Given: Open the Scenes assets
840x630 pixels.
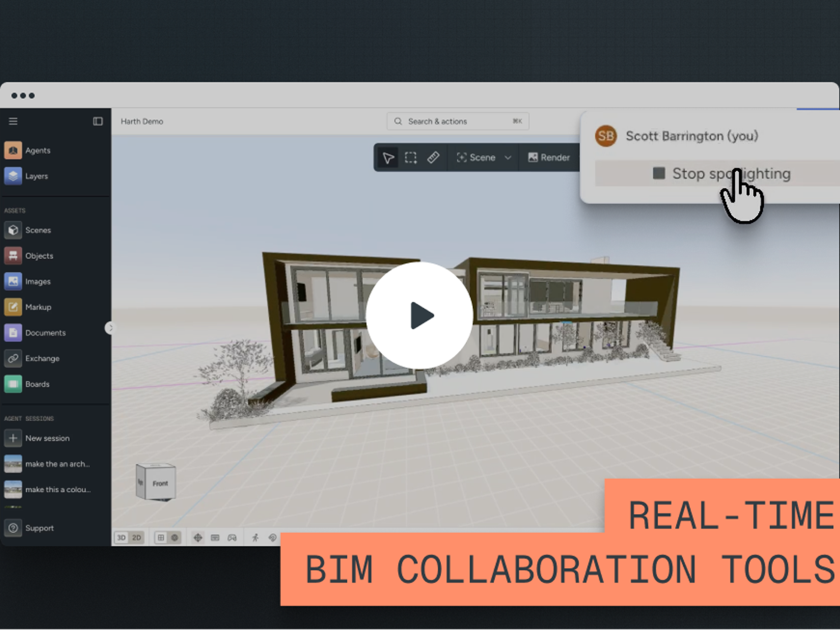Looking at the screenshot, I should [x=28, y=230].
